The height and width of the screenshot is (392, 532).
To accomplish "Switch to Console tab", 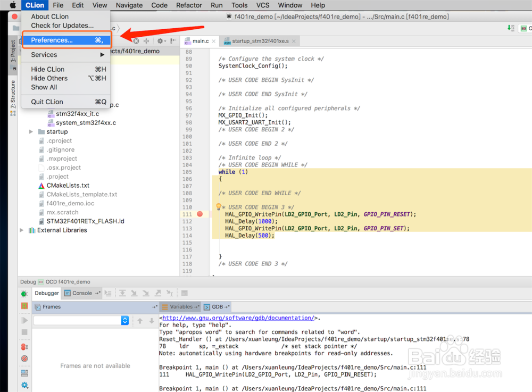I will point(82,293).
